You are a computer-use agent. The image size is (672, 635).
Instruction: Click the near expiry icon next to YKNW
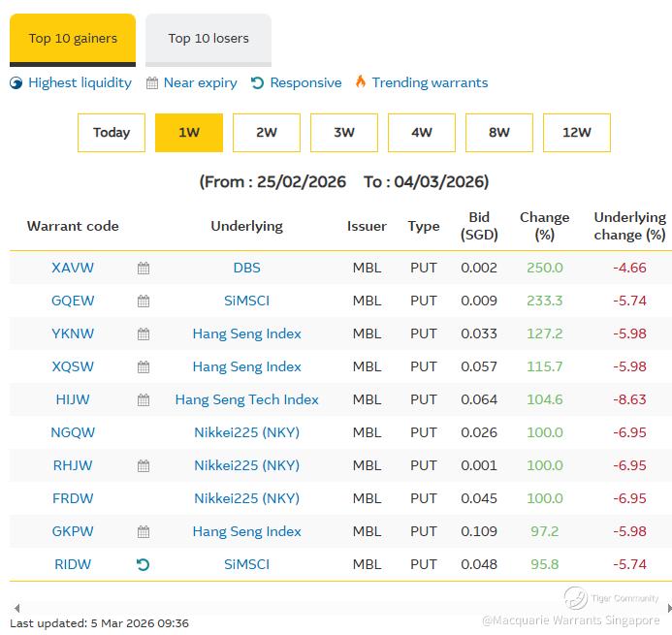tap(144, 334)
